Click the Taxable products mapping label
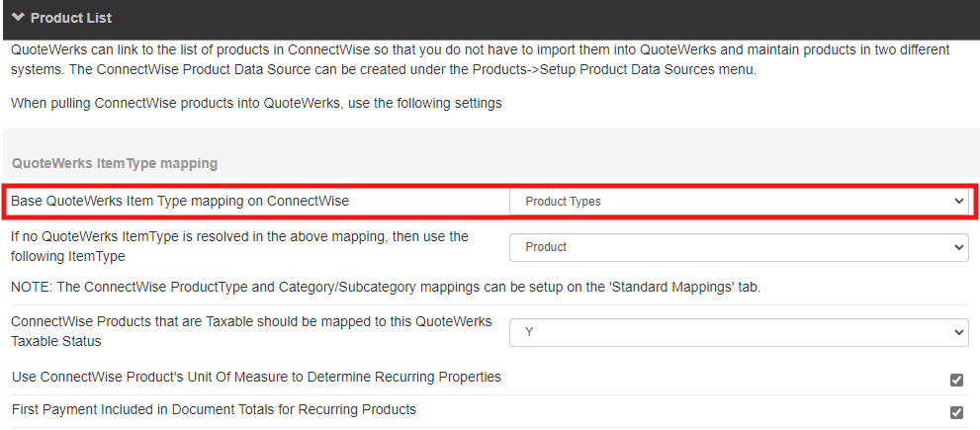Image resolution: width=980 pixels, height=430 pixels. coord(250,331)
